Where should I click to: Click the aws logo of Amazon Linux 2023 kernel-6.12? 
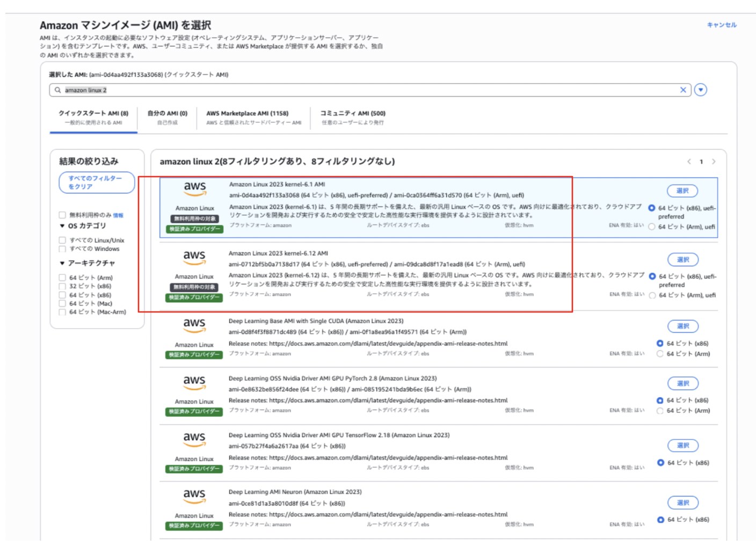click(194, 257)
